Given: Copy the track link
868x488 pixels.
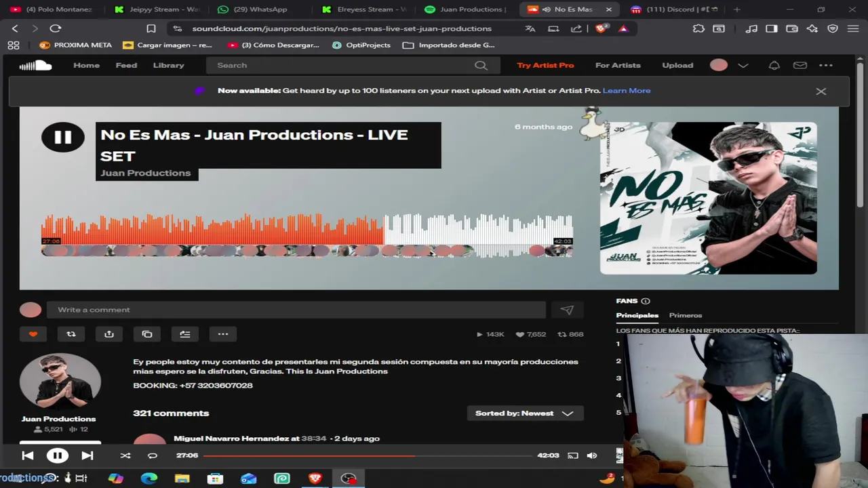Looking at the screenshot, I should click(x=147, y=333).
